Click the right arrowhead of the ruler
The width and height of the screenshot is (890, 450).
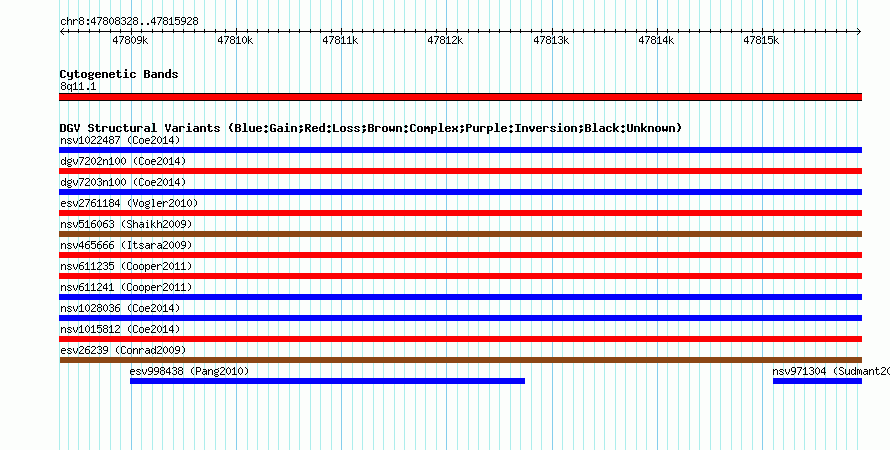pyautogui.click(x=859, y=32)
